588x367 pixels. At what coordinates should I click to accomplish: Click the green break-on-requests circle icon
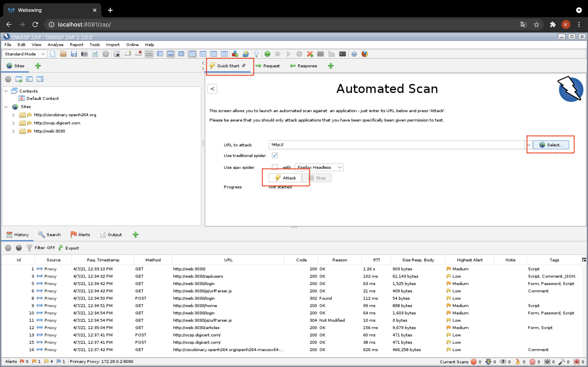coord(267,54)
